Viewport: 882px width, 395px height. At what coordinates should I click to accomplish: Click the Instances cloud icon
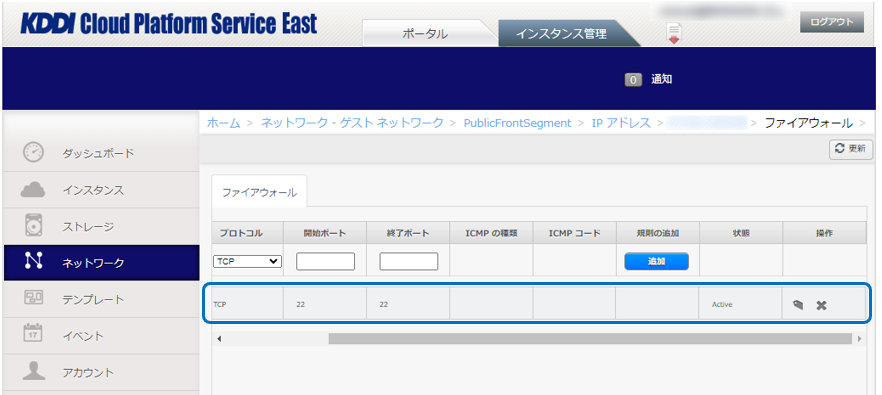coord(33,190)
